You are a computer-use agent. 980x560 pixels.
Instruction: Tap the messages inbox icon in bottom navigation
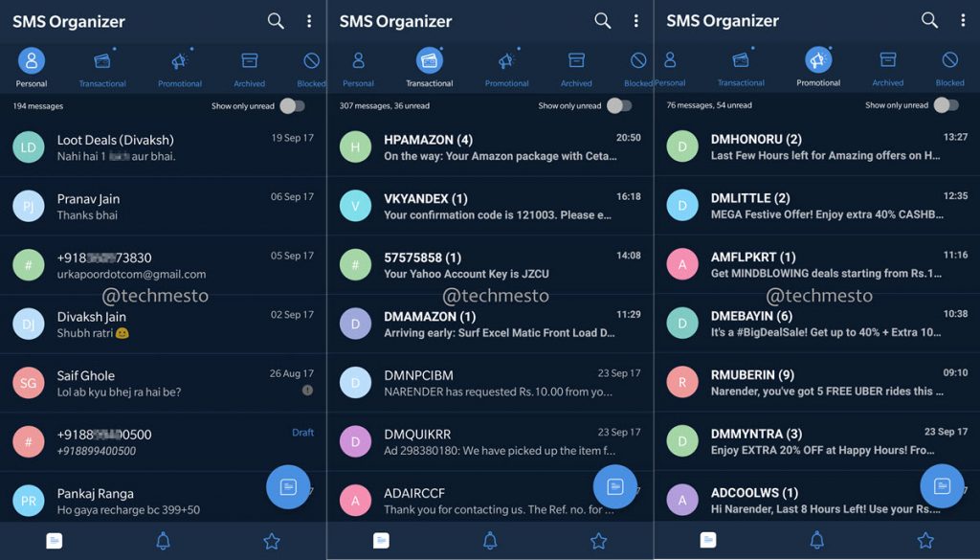(x=54, y=540)
